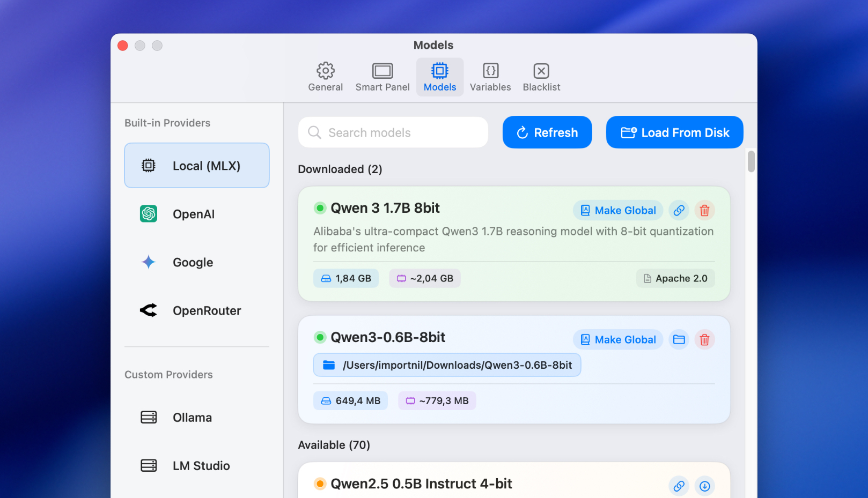Reveal Qwen3-0.6B-8bit folder icon button
The height and width of the screenshot is (498, 868).
[679, 339]
